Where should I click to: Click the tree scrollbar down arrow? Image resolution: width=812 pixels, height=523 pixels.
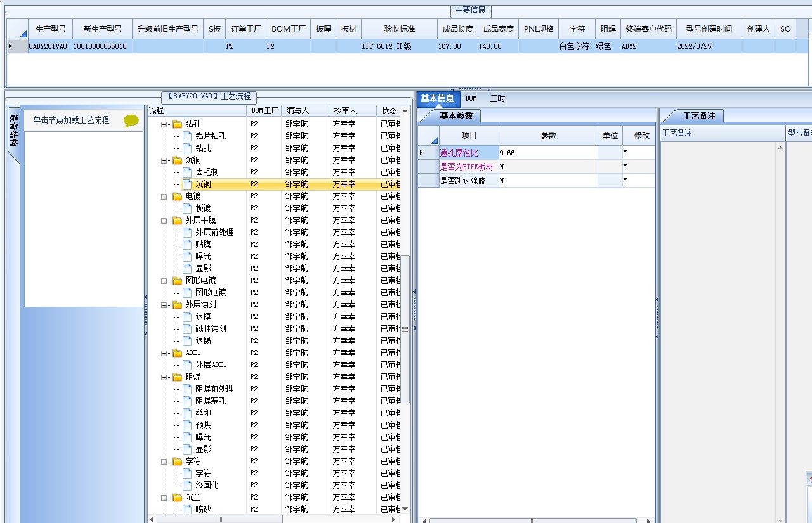pos(405,508)
